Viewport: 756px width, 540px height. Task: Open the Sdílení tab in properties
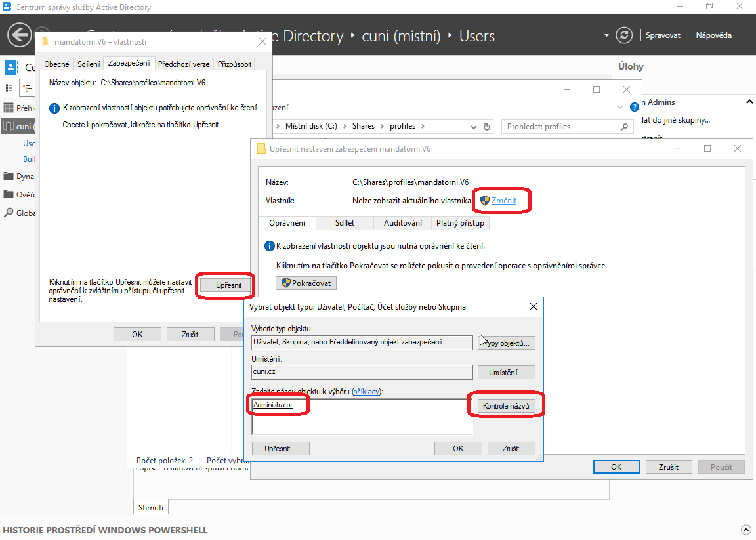89,64
